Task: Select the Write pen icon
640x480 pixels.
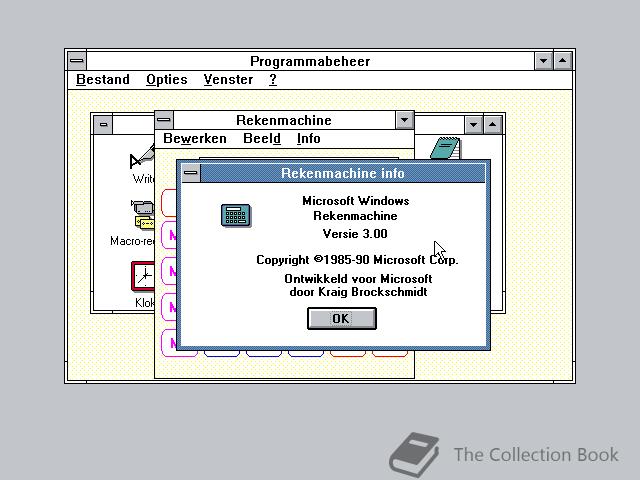Action: point(142,157)
